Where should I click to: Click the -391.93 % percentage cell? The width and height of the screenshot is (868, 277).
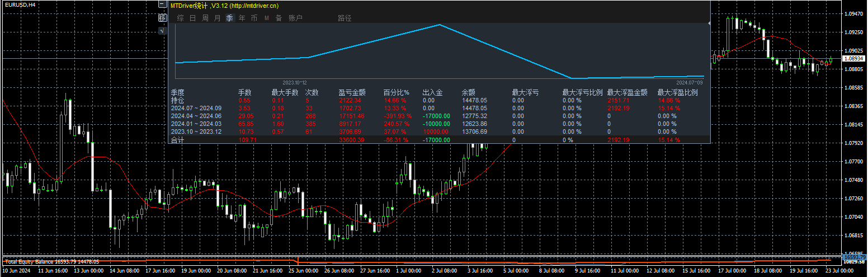(397, 116)
